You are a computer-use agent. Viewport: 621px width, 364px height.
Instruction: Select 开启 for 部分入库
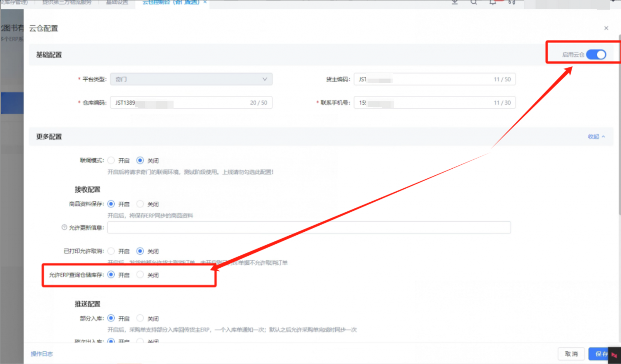point(111,318)
